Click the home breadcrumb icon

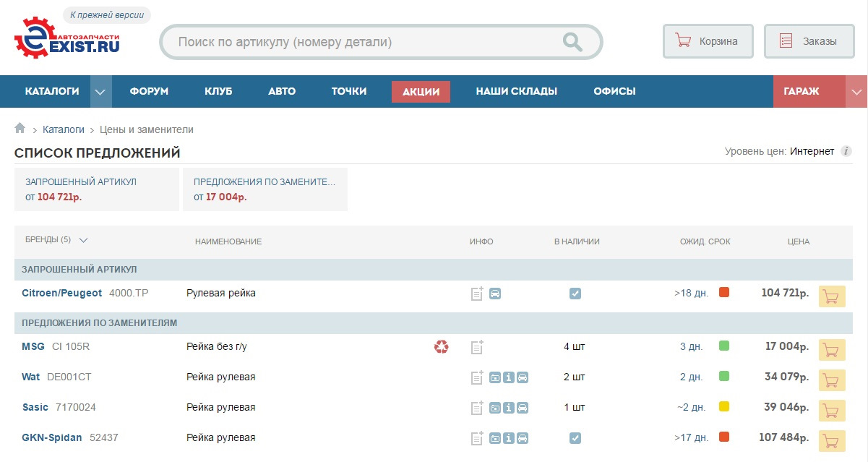point(20,129)
